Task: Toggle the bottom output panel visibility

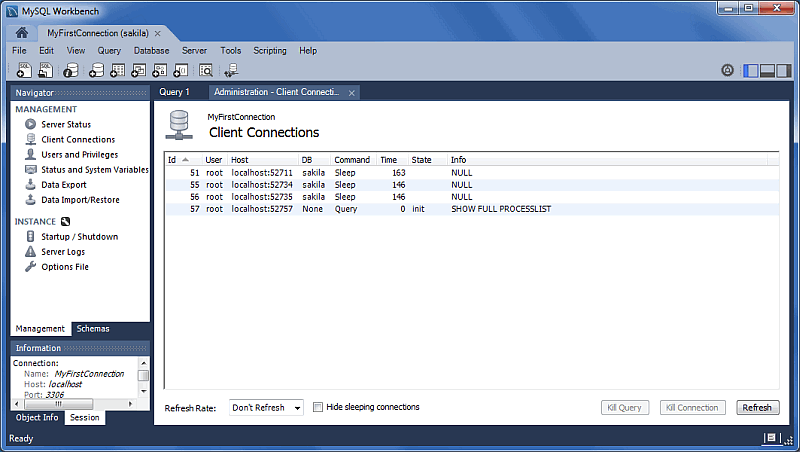Action: pos(768,70)
